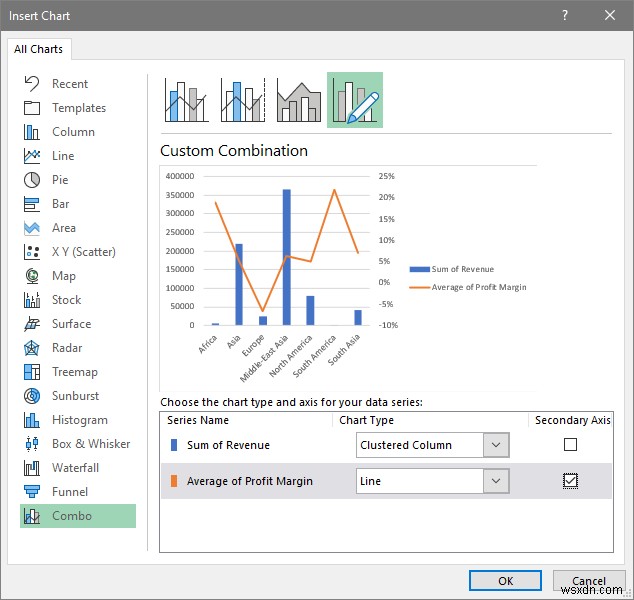This screenshot has height=600, width=634.
Task: Select Clustered Column - Line combo subtype
Action: pyautogui.click(x=186, y=100)
